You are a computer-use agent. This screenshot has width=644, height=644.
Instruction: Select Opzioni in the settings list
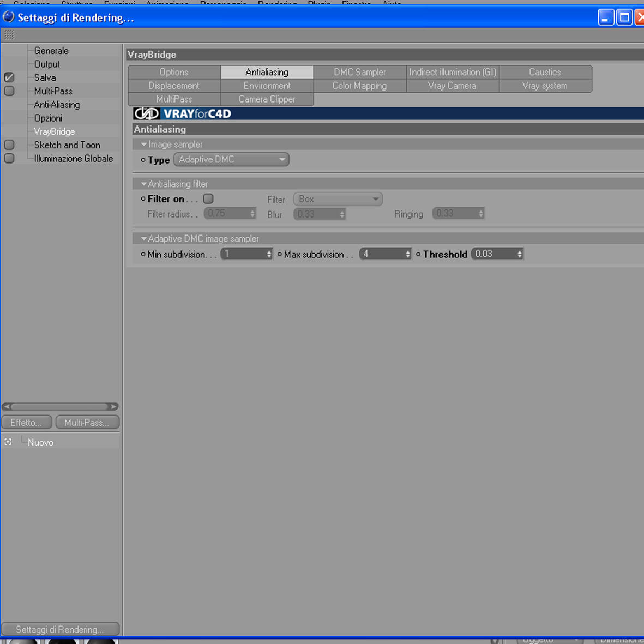pyautogui.click(x=48, y=118)
